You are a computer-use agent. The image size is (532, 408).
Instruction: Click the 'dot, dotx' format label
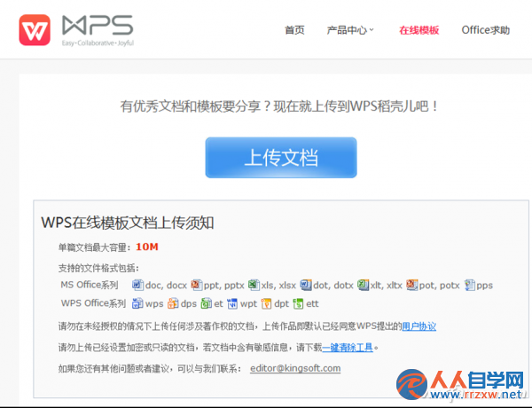[x=333, y=286]
